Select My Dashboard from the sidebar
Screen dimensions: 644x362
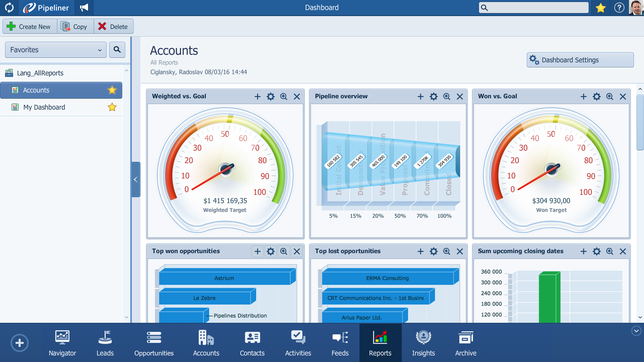pos(44,107)
